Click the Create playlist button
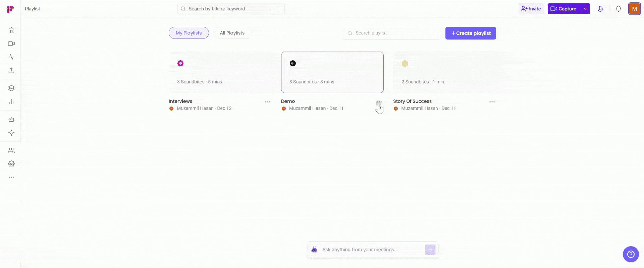This screenshot has height=268, width=644. [x=471, y=33]
